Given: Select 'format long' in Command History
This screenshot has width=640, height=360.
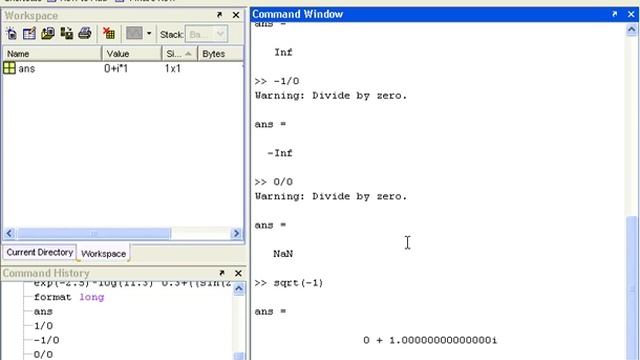Looking at the screenshot, I should coord(69,297).
